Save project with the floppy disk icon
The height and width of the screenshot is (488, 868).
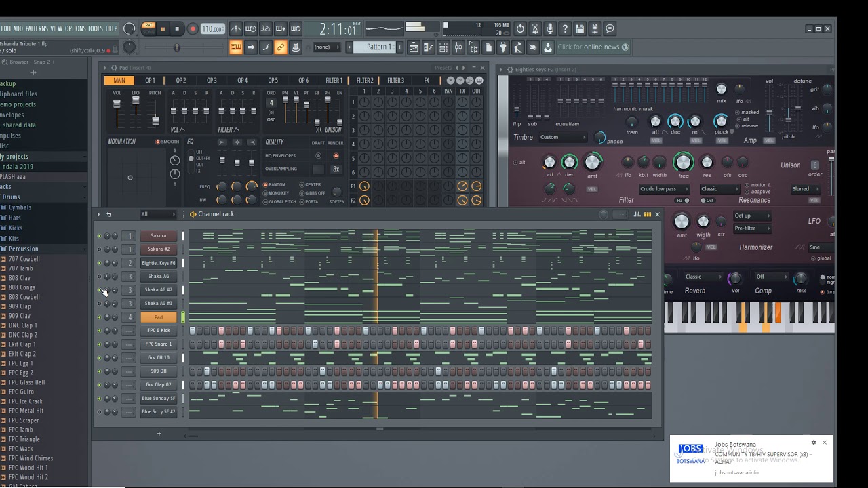(580, 28)
